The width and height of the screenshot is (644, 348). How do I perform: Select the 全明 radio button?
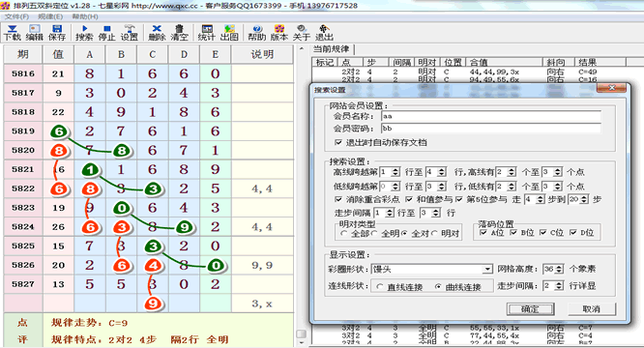[x=374, y=234]
